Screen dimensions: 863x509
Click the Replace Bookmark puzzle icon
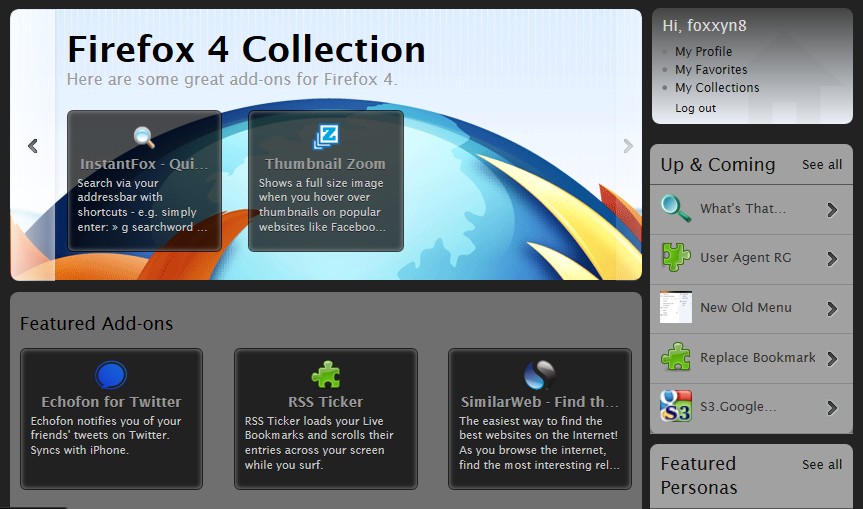click(x=676, y=357)
